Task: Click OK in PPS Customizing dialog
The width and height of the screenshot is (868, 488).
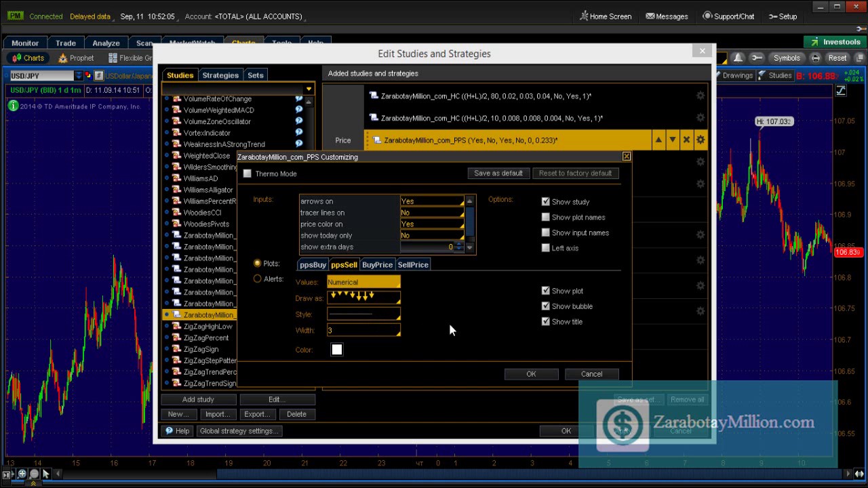Action: click(x=531, y=374)
